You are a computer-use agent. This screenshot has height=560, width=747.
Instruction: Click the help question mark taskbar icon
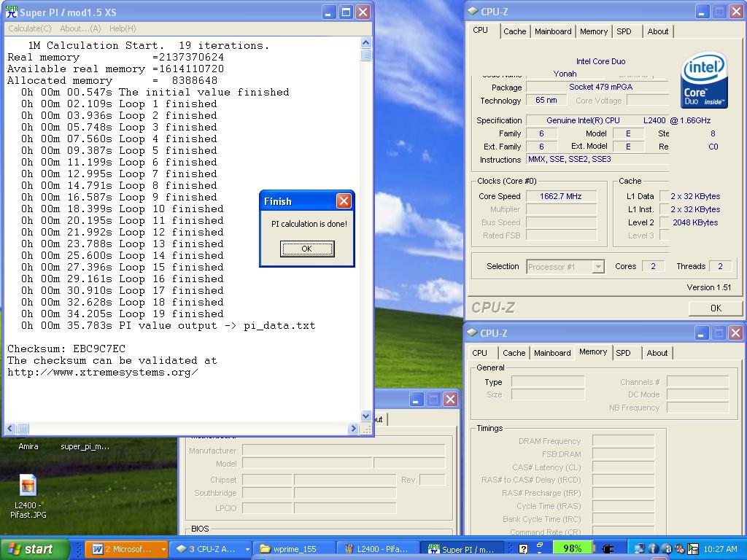(x=523, y=549)
